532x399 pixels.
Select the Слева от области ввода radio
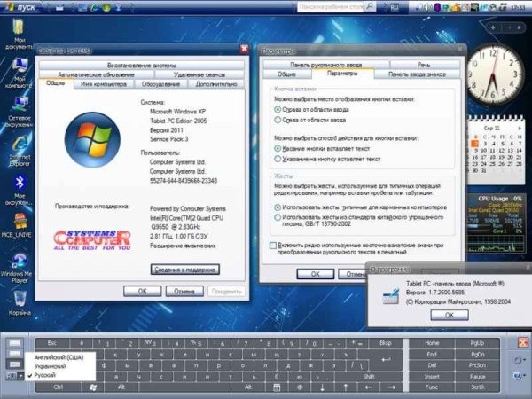[278, 120]
